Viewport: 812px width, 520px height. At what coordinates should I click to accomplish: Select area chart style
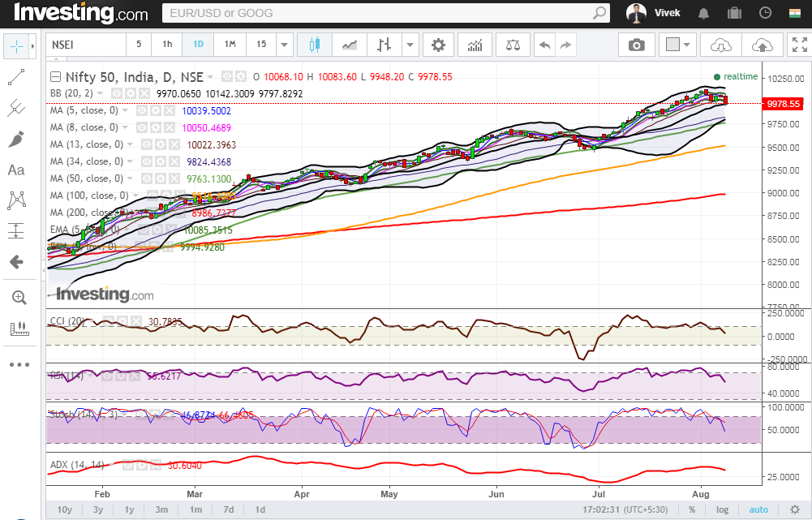click(350, 45)
